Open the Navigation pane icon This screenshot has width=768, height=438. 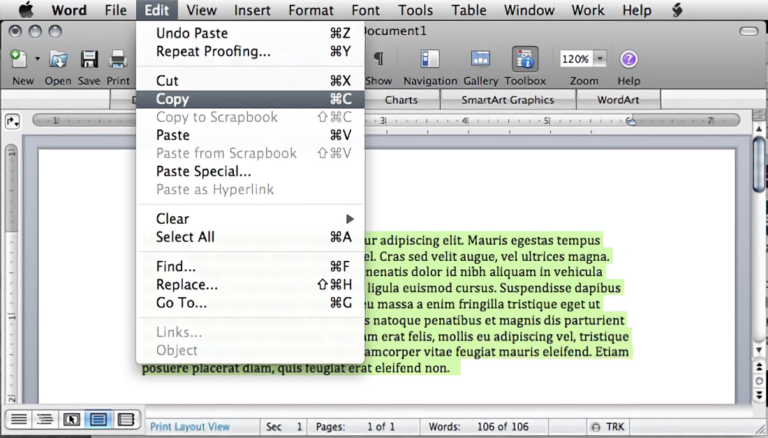click(x=430, y=59)
